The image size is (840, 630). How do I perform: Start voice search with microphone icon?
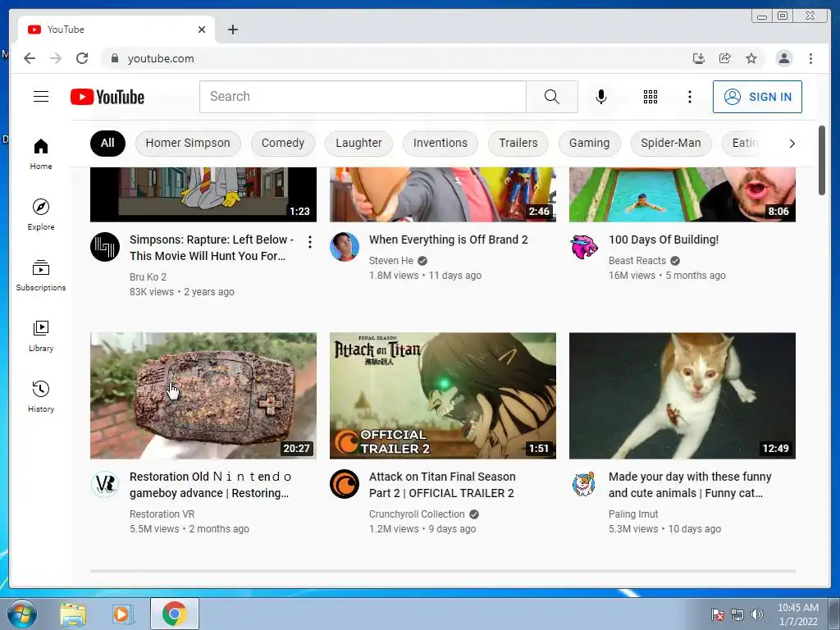[x=601, y=97]
